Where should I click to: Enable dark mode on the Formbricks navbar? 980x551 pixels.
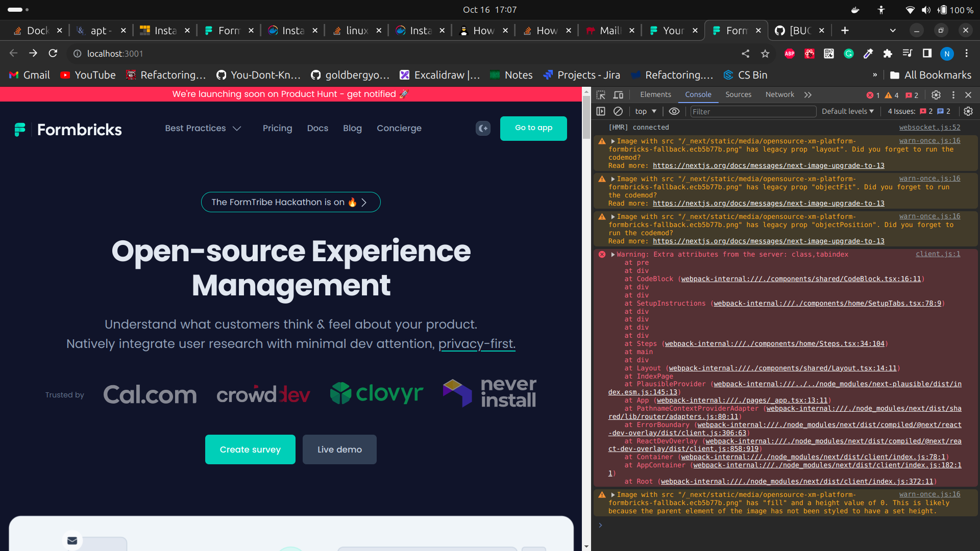483,129
